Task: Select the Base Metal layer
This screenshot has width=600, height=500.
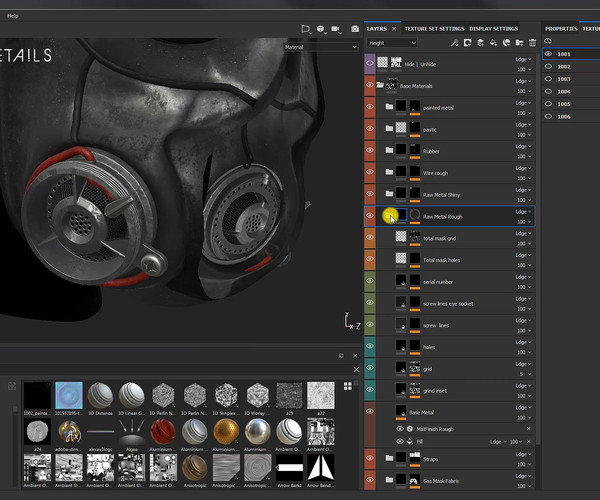Action: pyautogui.click(x=450, y=412)
